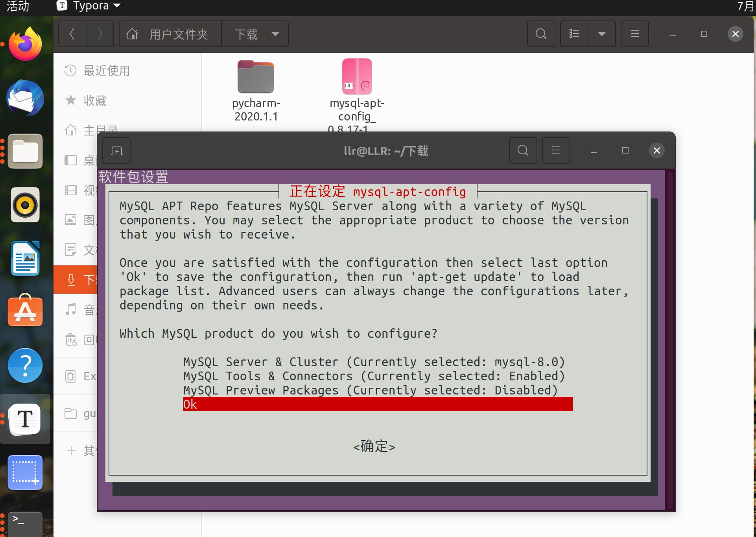Close the terminal window
756x537 pixels.
(657, 150)
